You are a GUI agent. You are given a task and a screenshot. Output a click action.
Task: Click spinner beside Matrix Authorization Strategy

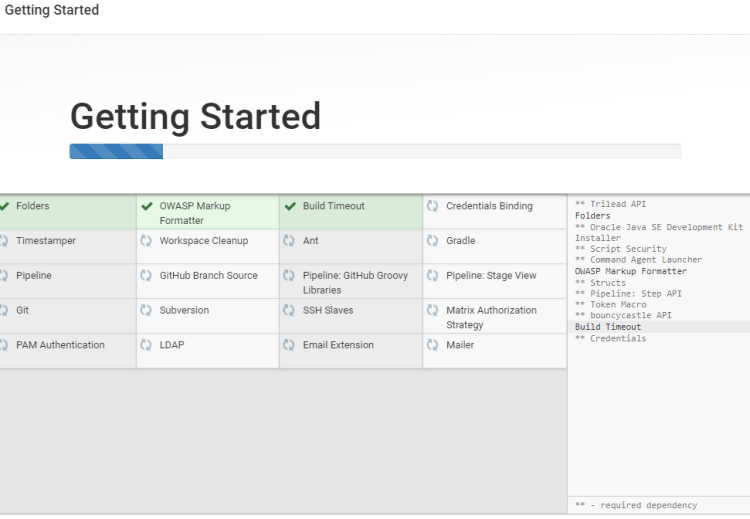[432, 310]
